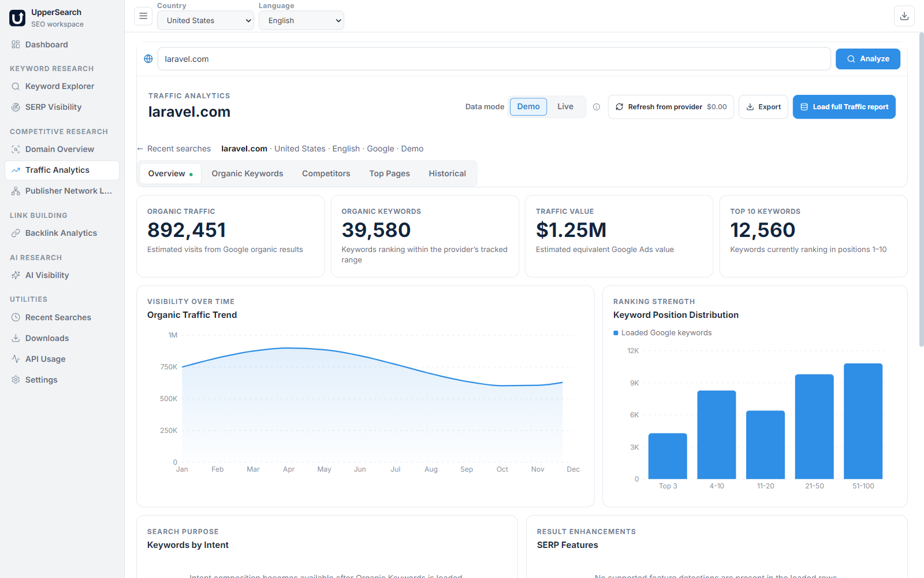Switch to the Organic Keywords tab
The image size is (924, 578).
tap(247, 173)
